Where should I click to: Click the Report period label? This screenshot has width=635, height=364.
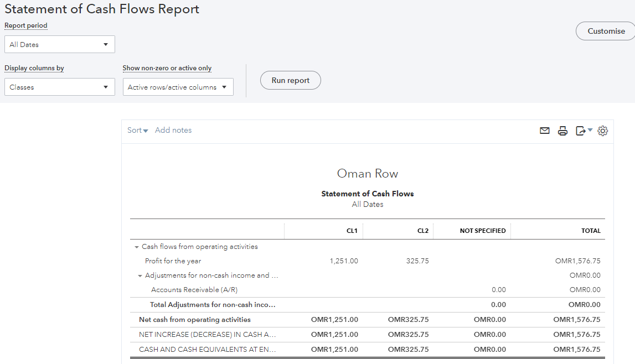(x=26, y=25)
